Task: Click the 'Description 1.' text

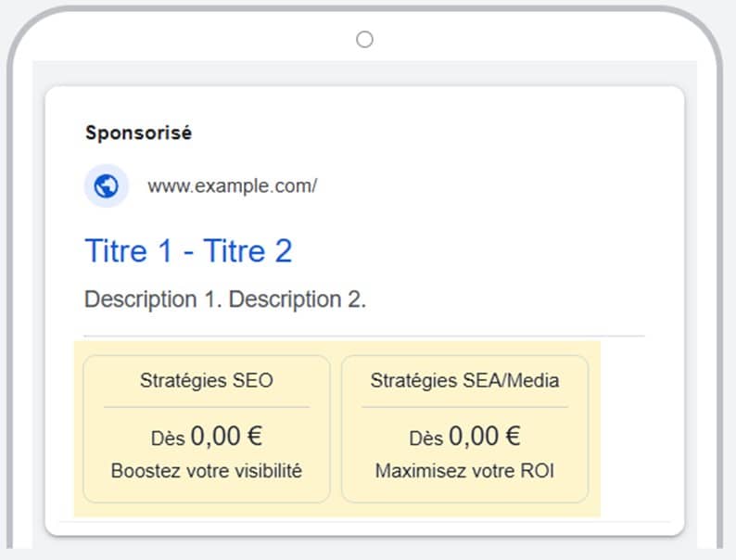Action: 153,299
